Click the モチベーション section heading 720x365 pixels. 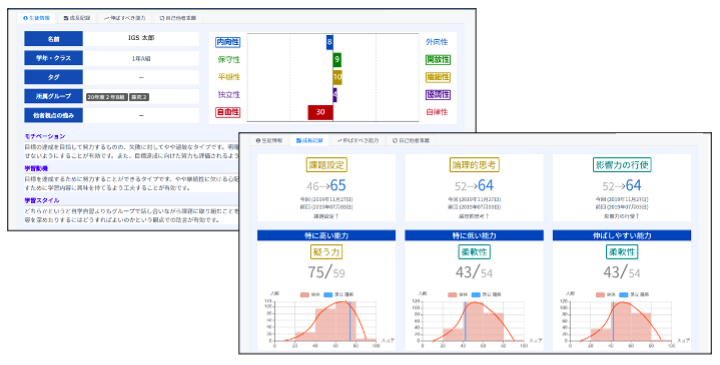pyautogui.click(x=45, y=136)
